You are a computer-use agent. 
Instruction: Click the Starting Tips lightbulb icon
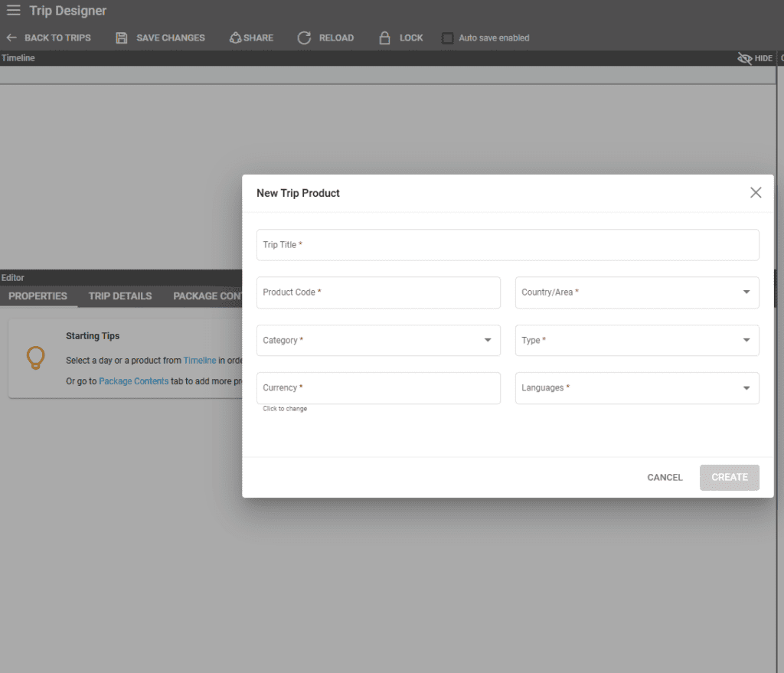coord(35,358)
